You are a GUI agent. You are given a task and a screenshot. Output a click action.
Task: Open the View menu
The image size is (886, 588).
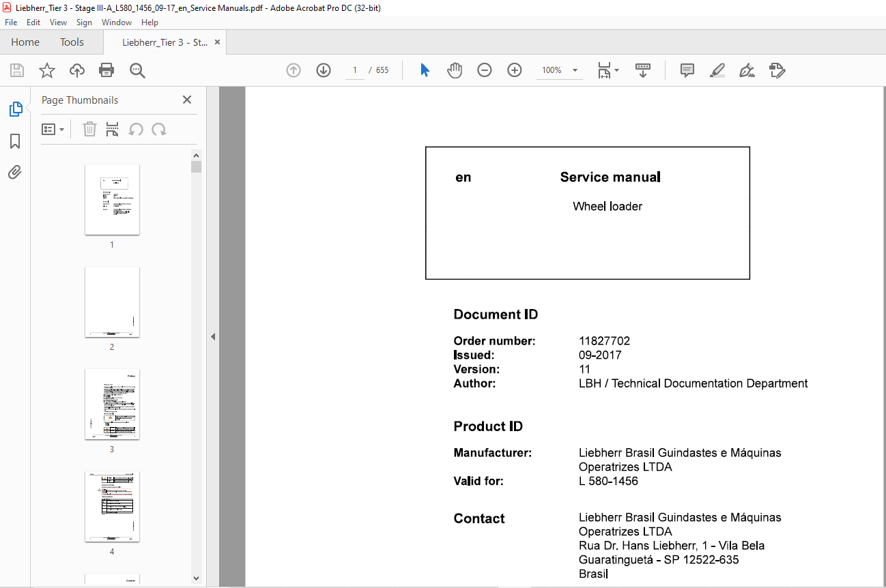58,23
